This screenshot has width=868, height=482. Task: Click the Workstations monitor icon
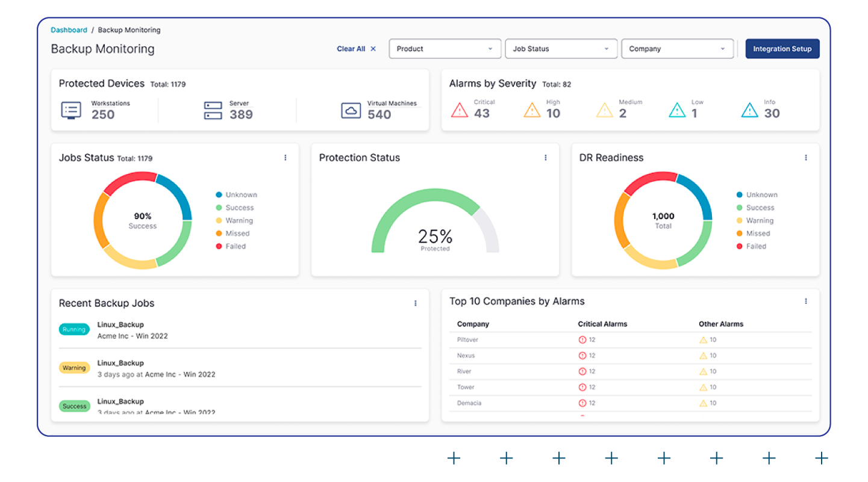tap(71, 110)
